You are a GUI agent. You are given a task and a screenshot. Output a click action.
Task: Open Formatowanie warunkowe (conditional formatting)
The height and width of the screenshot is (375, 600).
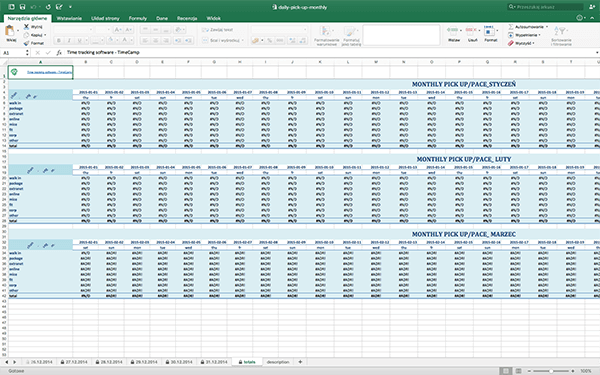click(x=326, y=36)
